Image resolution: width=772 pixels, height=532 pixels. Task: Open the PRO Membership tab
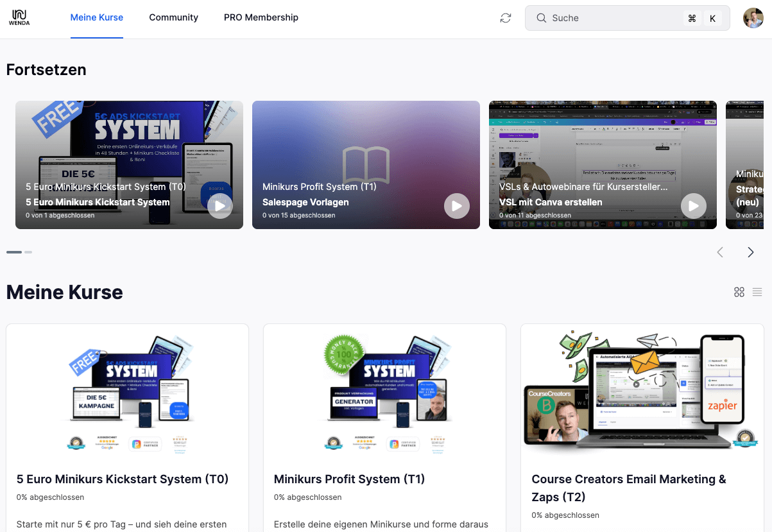click(x=261, y=18)
